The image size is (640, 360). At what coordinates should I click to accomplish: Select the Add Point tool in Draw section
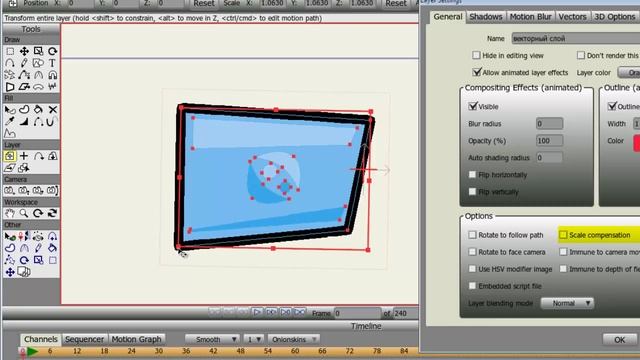(10, 63)
